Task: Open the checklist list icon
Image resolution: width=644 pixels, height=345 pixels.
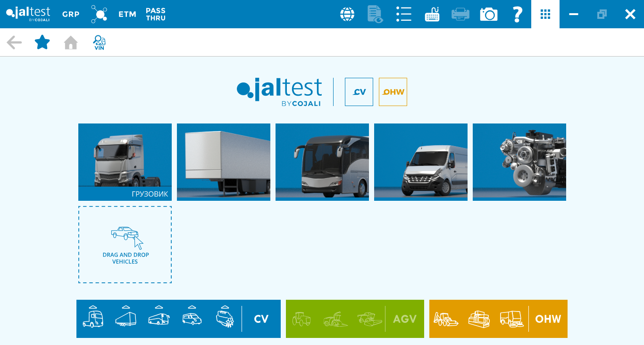Action: click(404, 14)
